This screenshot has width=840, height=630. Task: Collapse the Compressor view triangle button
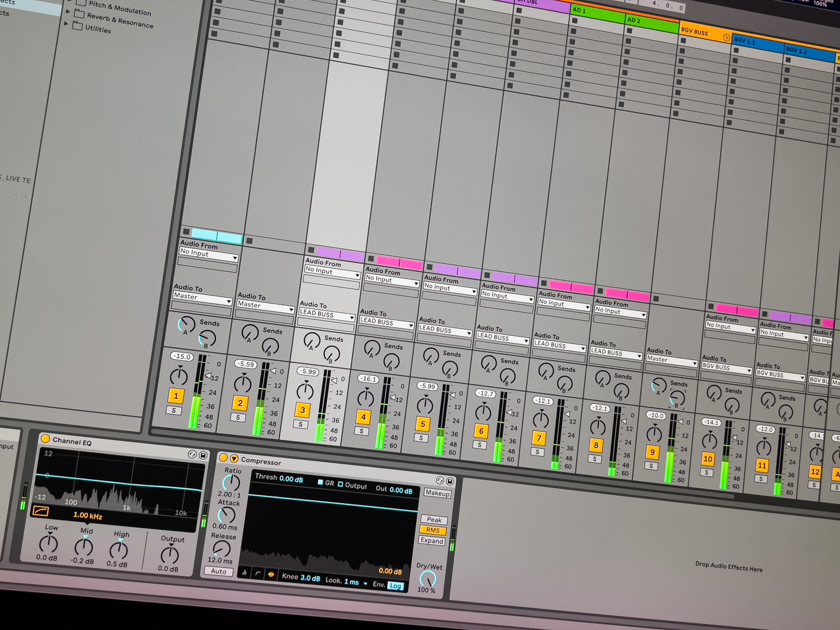[234, 459]
